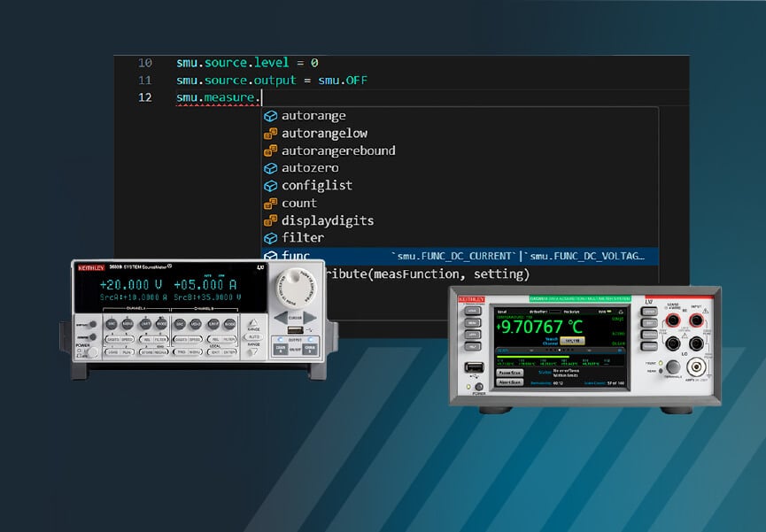
Task: Click the autorange cube icon in the autocomplete popup
Action: [x=270, y=115]
